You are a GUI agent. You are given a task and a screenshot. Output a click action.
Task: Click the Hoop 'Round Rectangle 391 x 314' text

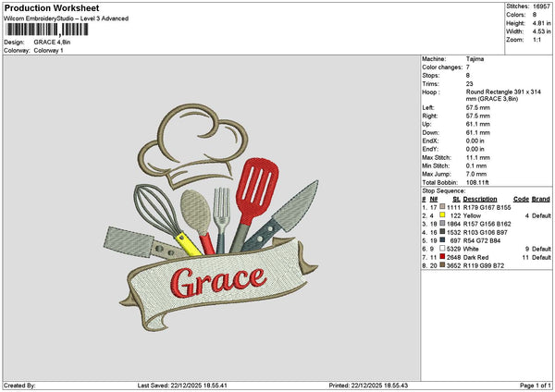(x=503, y=92)
